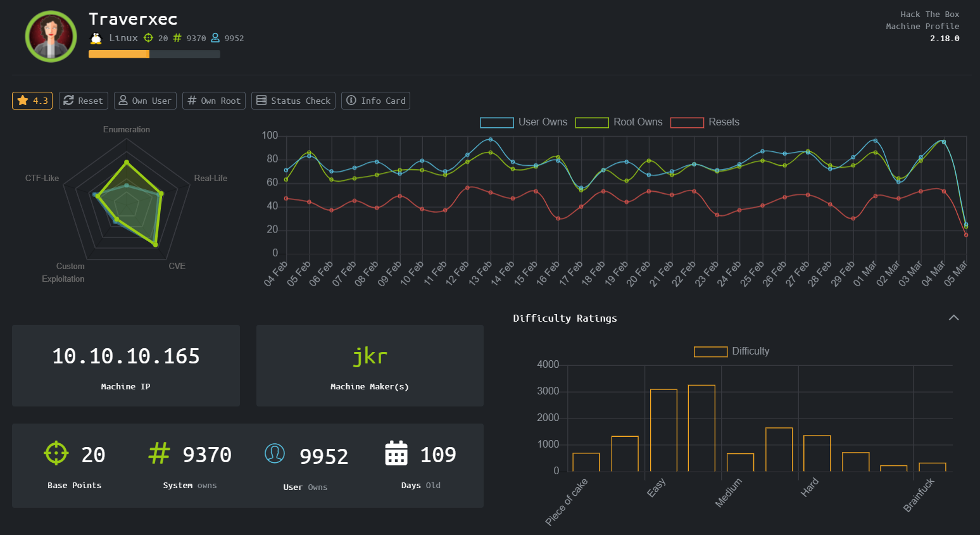This screenshot has height=535, width=980.
Task: Toggle the User Owns legend entry
Action: (524, 122)
